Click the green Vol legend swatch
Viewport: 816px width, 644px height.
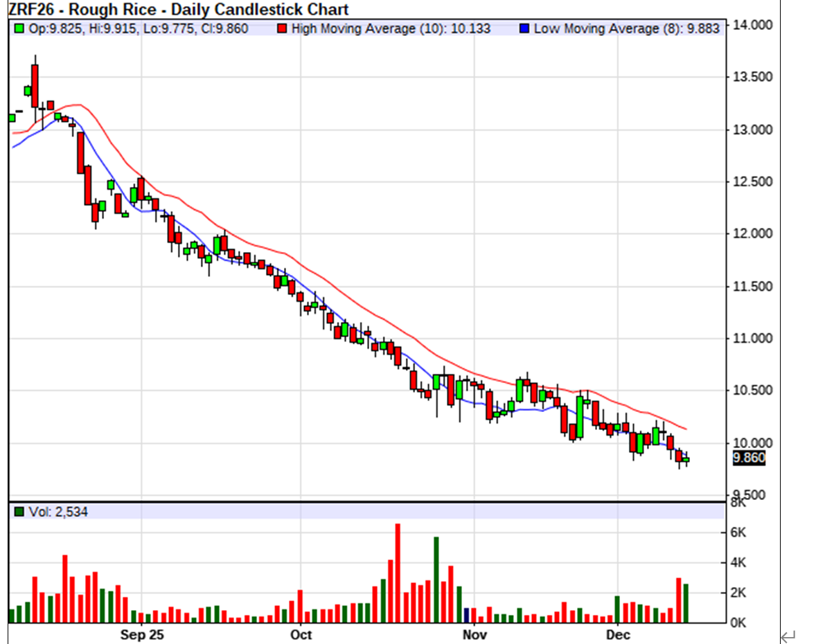click(18, 512)
